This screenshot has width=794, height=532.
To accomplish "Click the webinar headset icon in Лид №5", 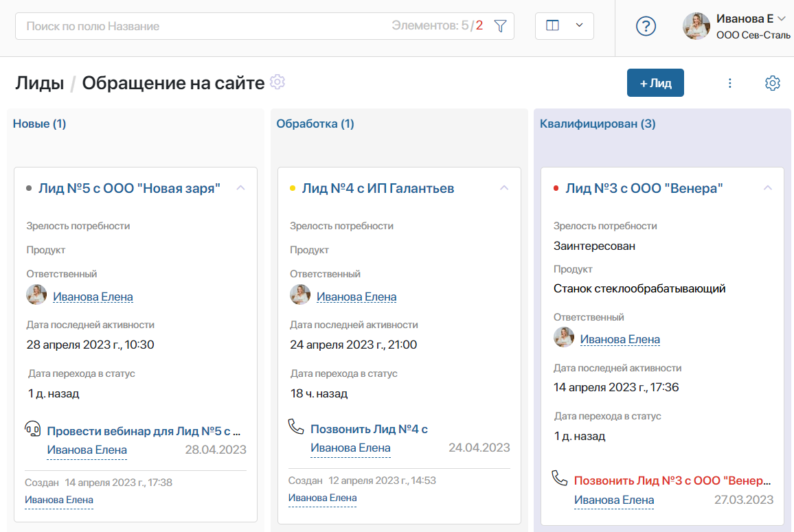I will [x=33, y=429].
